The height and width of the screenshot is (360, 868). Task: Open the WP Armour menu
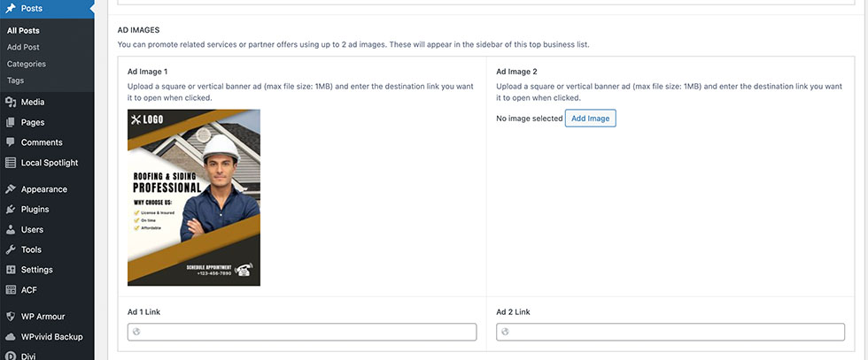(43, 317)
